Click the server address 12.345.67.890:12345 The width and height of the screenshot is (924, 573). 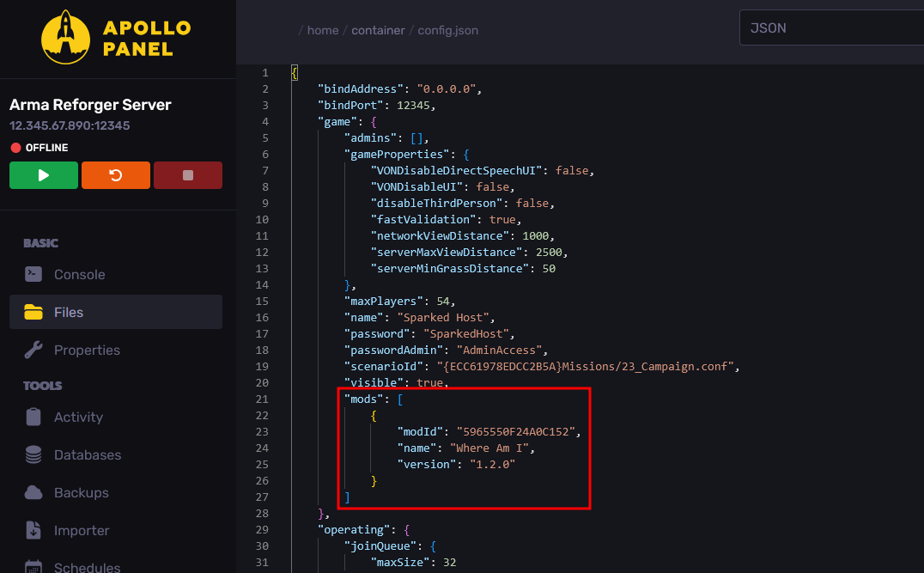pos(70,125)
